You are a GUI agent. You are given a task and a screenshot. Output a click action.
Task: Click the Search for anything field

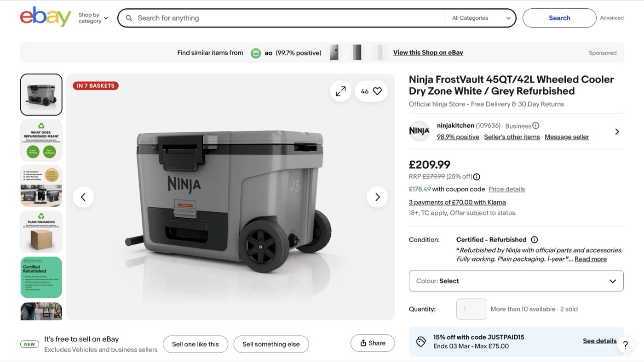coord(285,18)
